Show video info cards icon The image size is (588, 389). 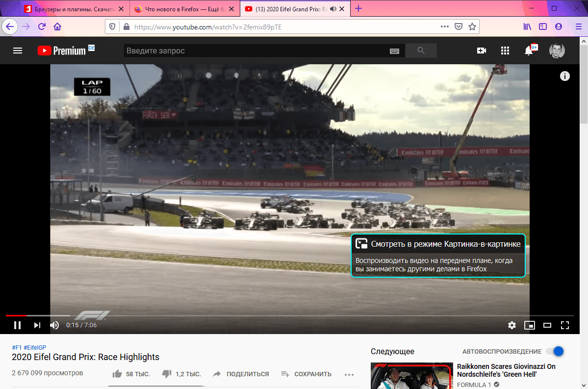[x=565, y=76]
